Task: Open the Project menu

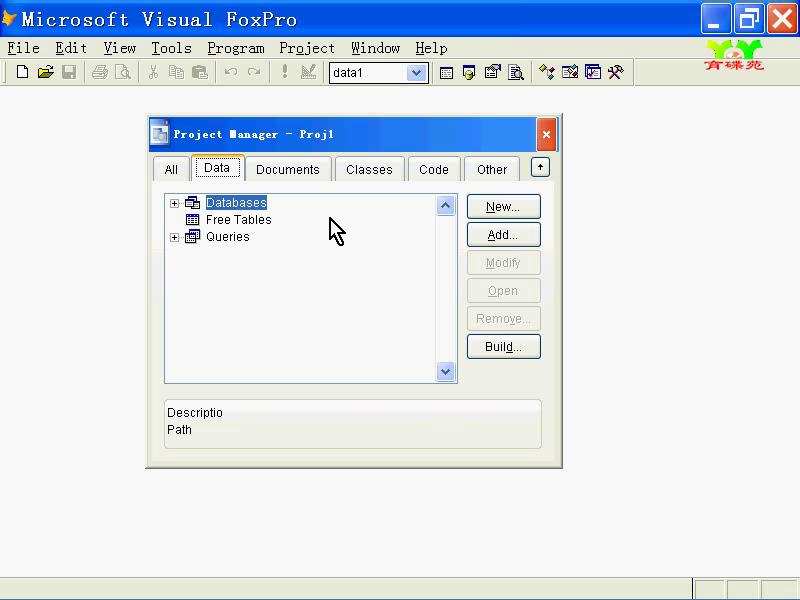Action: pyautogui.click(x=307, y=48)
